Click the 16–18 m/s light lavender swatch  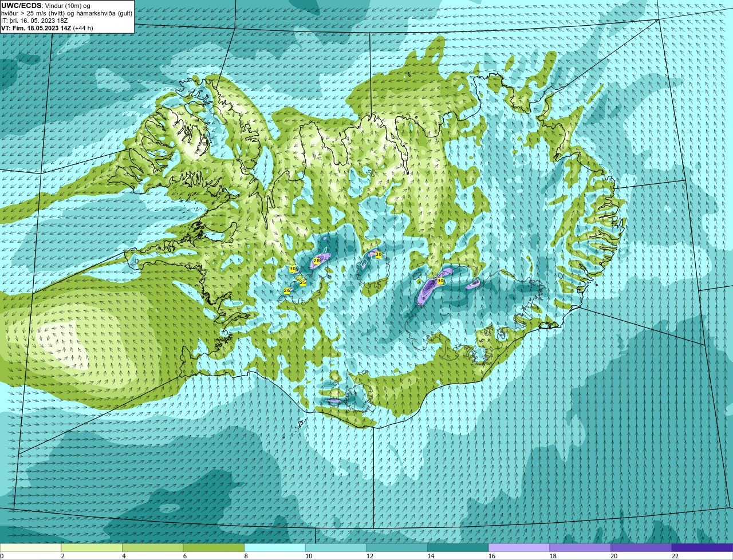(519, 548)
